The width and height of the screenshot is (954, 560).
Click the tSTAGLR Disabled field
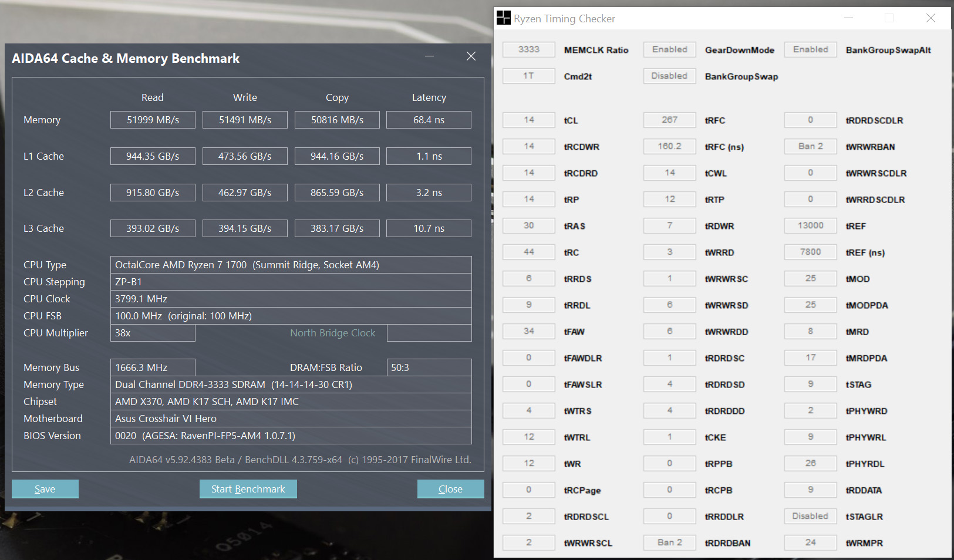click(x=811, y=516)
